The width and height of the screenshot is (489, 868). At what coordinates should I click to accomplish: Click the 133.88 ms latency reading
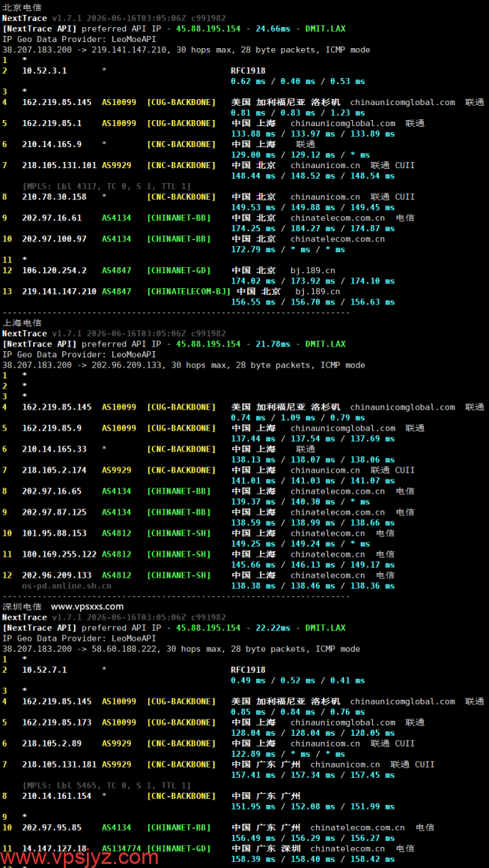point(254,134)
